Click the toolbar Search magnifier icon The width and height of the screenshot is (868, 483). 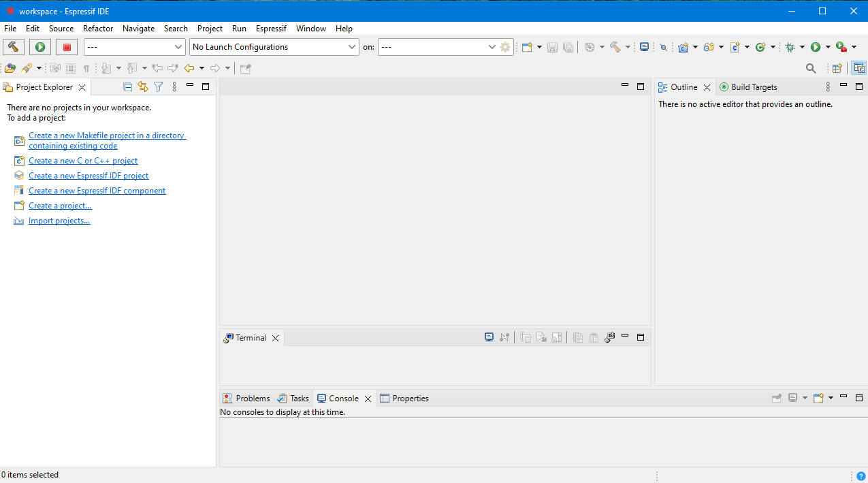pyautogui.click(x=811, y=68)
